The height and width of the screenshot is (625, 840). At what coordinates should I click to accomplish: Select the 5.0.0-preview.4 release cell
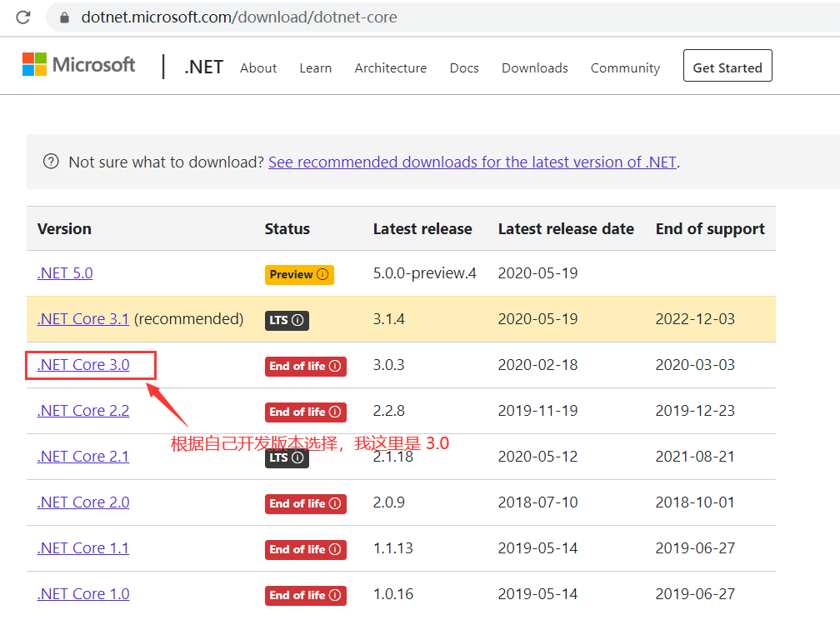[425, 273]
